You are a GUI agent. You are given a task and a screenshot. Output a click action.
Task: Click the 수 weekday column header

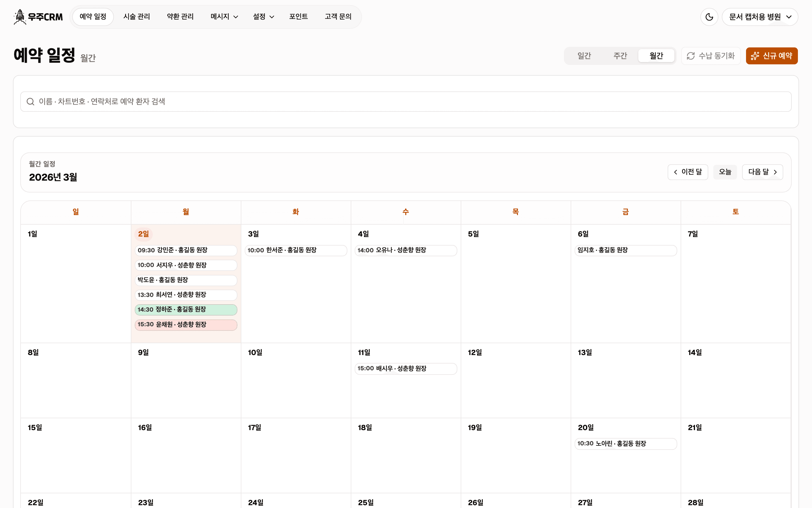(406, 212)
